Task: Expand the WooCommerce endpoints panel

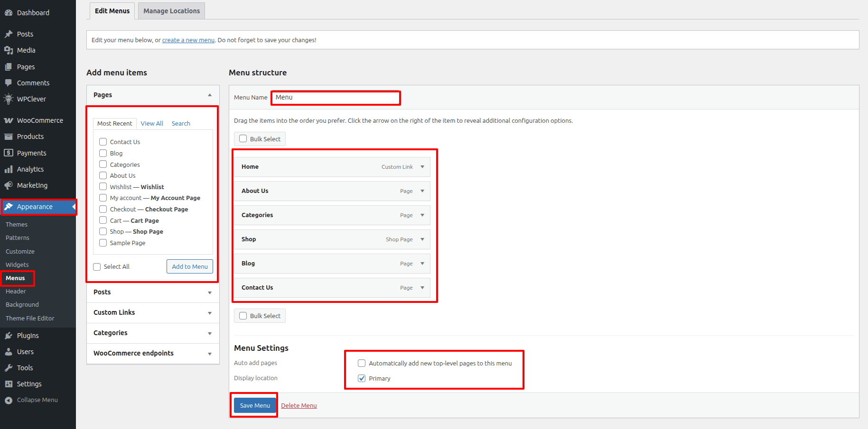Action: point(209,354)
